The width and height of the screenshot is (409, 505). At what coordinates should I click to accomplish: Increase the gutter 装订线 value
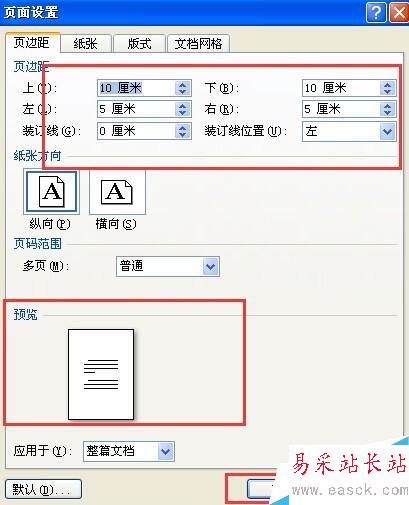coord(182,127)
